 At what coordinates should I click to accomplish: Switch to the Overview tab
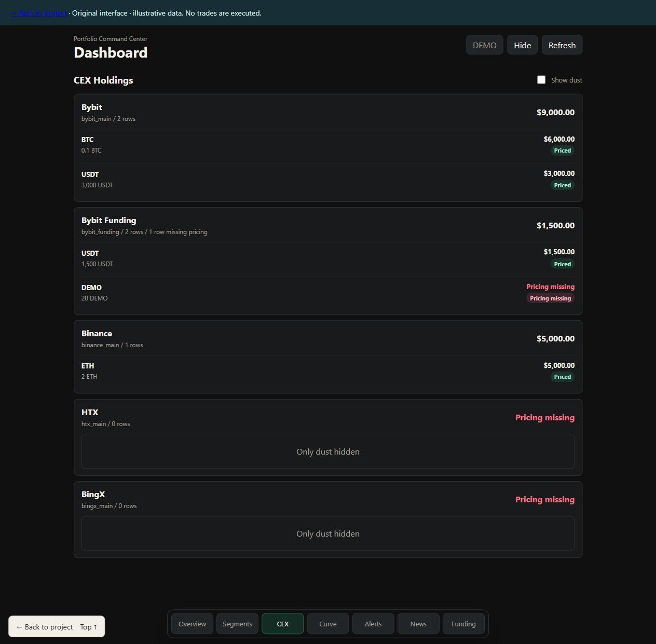click(192, 624)
